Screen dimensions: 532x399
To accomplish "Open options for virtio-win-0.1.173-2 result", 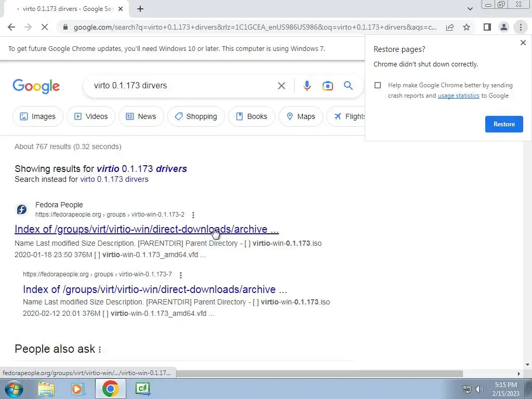I will [193, 215].
